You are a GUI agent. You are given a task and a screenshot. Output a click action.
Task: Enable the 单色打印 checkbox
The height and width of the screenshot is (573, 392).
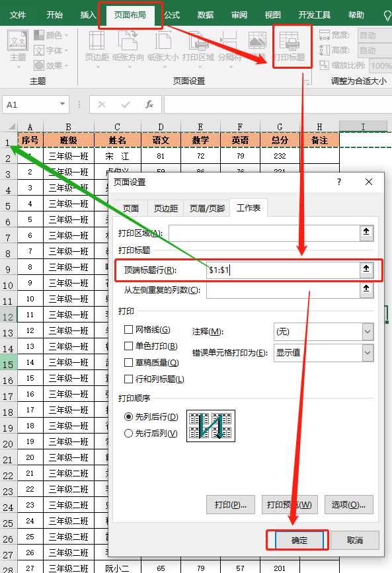(128, 346)
